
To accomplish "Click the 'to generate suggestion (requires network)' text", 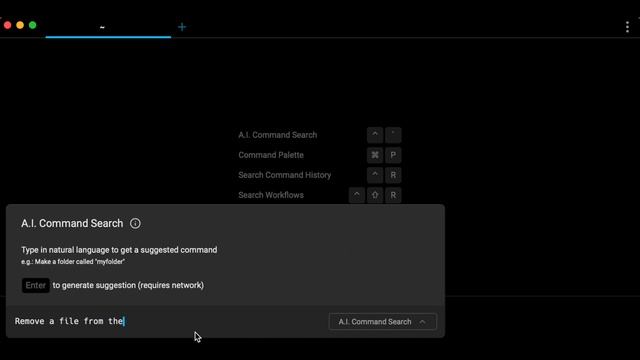I will (x=128, y=285).
